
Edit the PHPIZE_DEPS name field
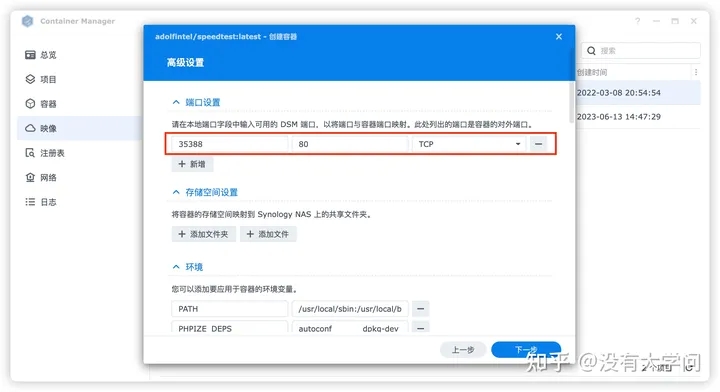tap(230, 328)
